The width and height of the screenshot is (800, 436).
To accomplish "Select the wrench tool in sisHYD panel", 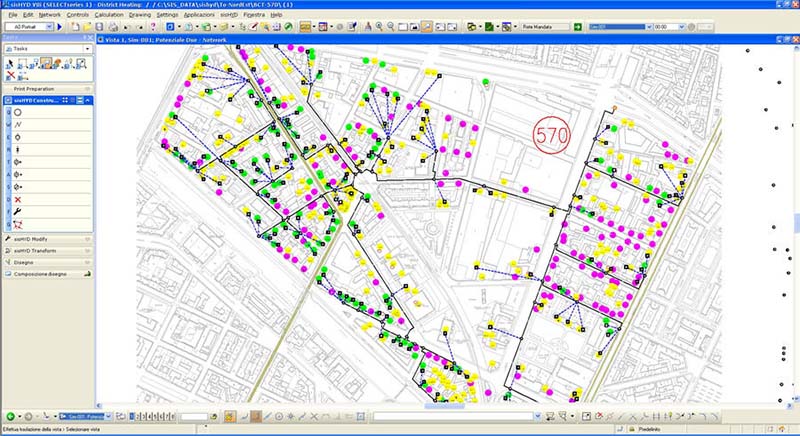I will pyautogui.click(x=18, y=212).
